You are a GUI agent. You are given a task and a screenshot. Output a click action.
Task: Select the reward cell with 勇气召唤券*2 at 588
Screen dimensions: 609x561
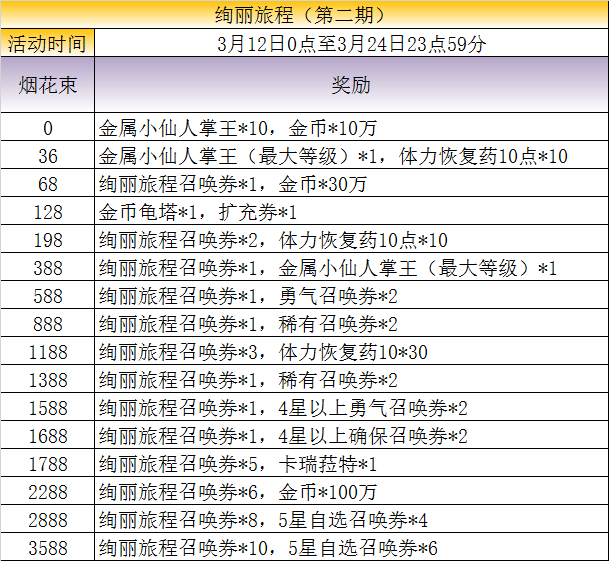[x=350, y=296]
